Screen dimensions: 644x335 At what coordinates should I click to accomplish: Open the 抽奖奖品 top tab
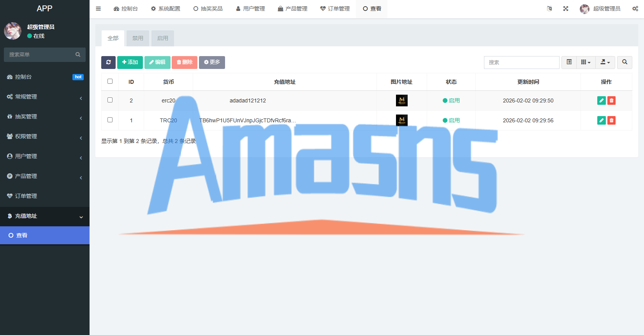point(208,9)
